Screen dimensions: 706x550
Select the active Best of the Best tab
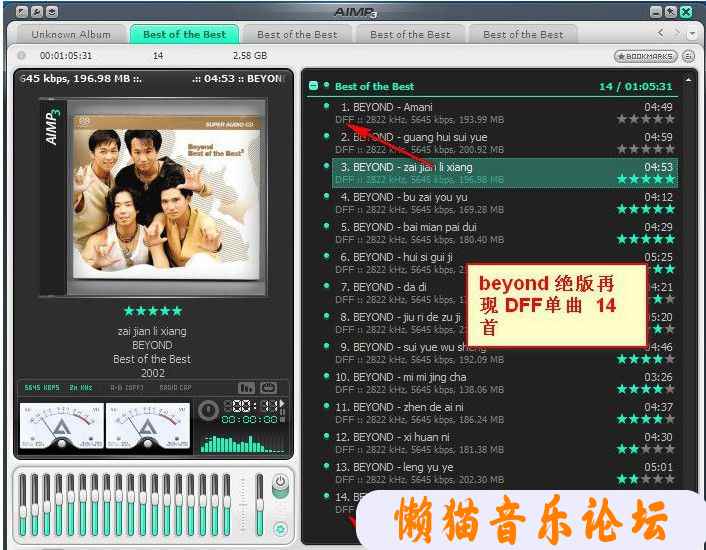(184, 34)
